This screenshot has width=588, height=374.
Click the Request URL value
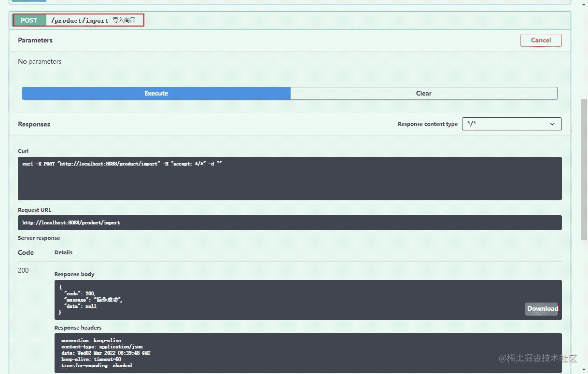pos(71,223)
